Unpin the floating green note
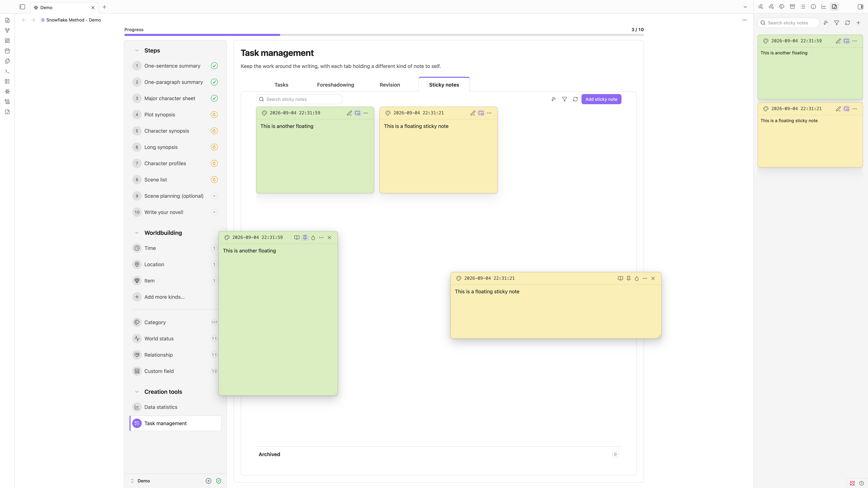 point(305,237)
